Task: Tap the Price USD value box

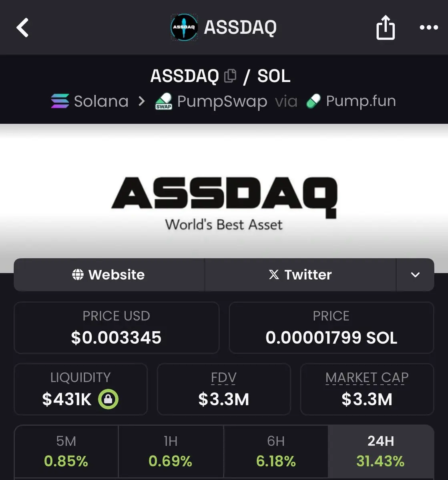Action: click(x=117, y=328)
